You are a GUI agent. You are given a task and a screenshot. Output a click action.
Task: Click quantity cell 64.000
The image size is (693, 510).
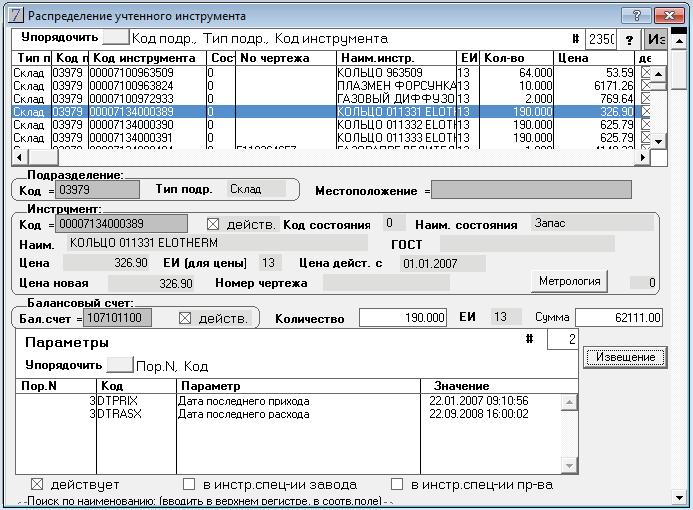[516, 72]
